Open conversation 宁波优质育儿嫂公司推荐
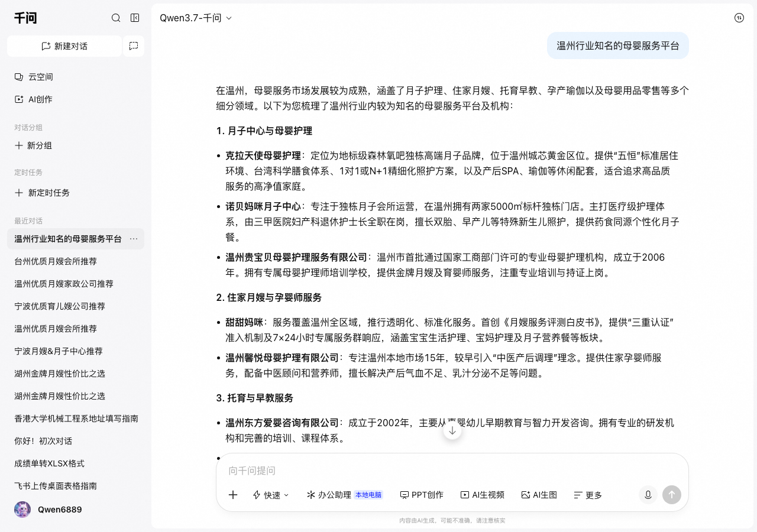 coord(76,306)
